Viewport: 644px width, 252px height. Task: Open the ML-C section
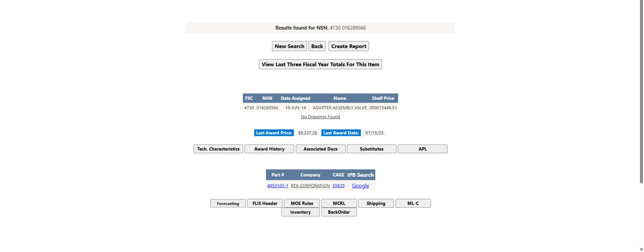(413, 204)
